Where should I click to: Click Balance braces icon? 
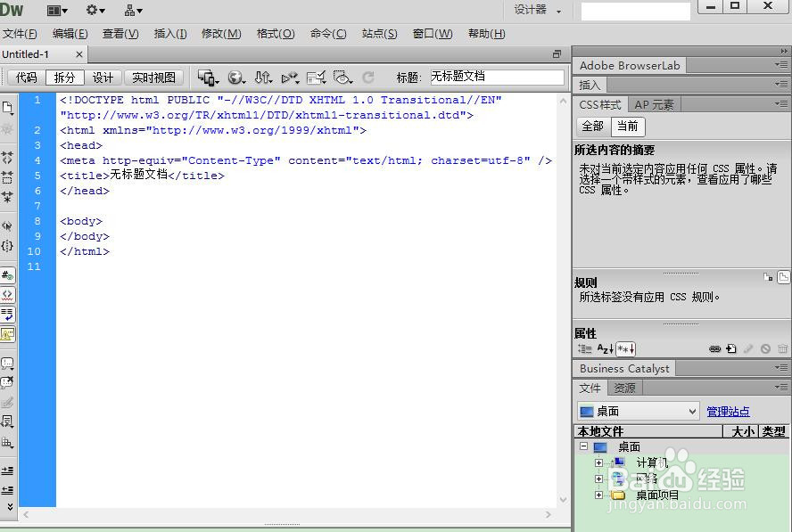pyautogui.click(x=7, y=246)
